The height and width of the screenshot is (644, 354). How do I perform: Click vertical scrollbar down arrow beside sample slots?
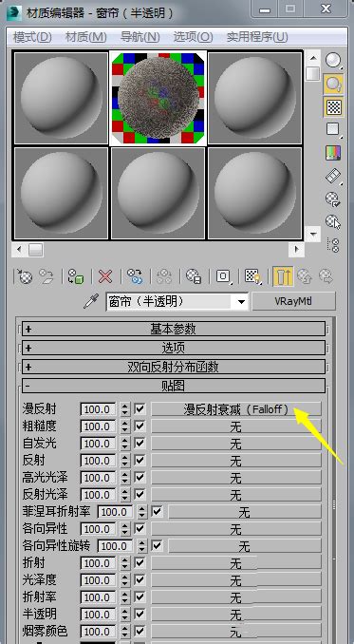pos(313,235)
